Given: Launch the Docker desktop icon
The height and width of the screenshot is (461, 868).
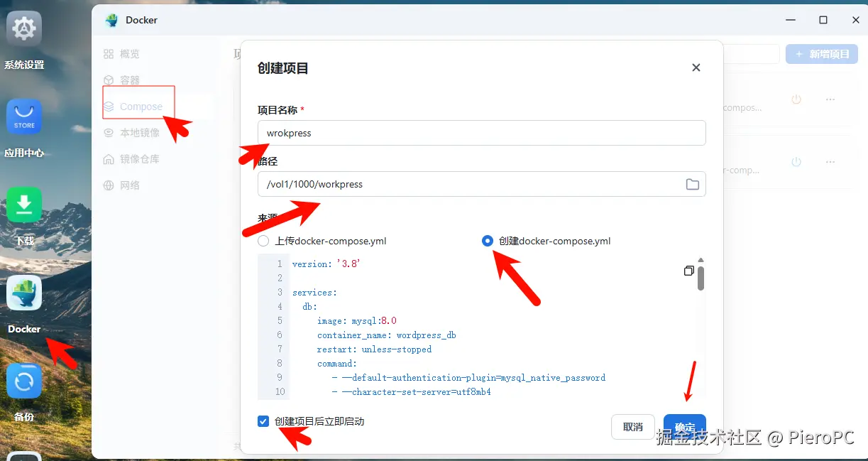Looking at the screenshot, I should [x=24, y=293].
